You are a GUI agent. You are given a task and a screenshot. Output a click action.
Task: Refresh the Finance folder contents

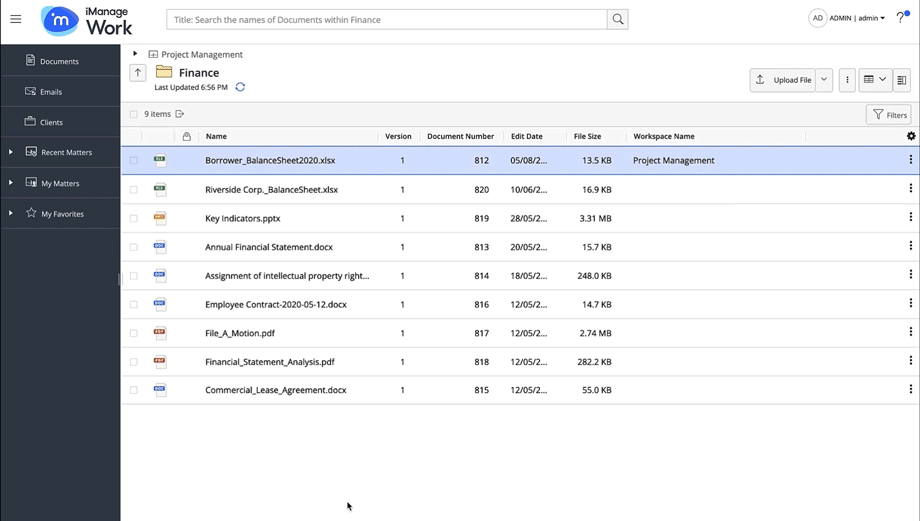(x=240, y=87)
